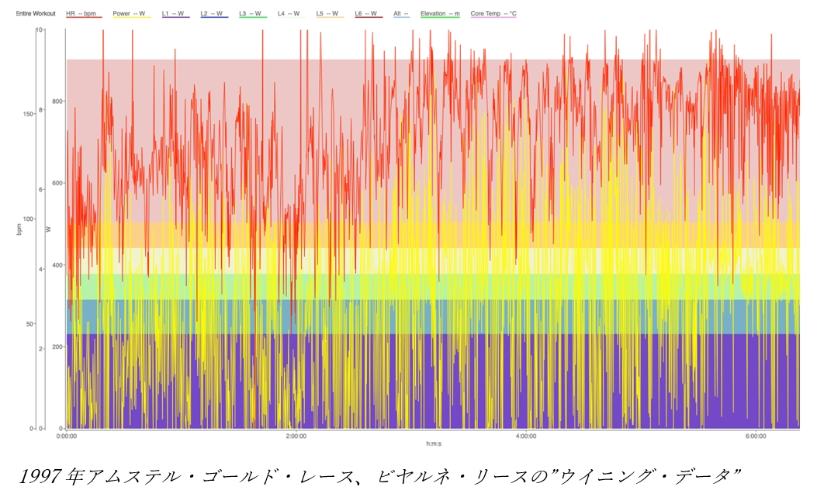Hide the L1 W zone series

tap(175, 14)
